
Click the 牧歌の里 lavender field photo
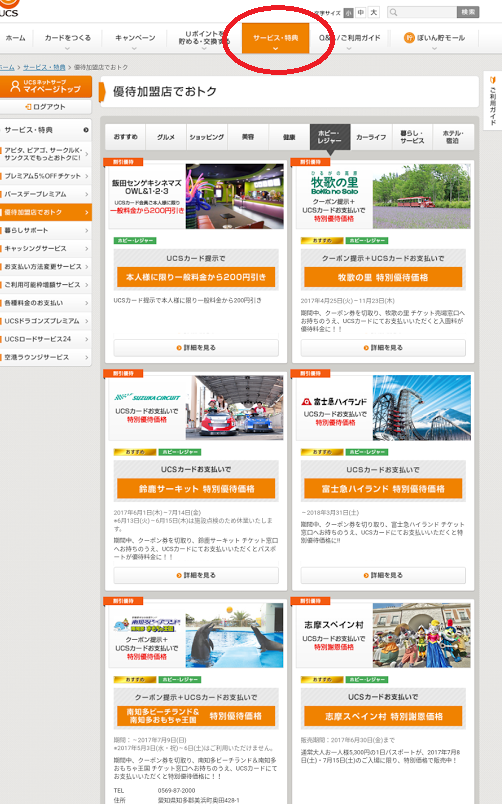pyautogui.click(x=421, y=196)
